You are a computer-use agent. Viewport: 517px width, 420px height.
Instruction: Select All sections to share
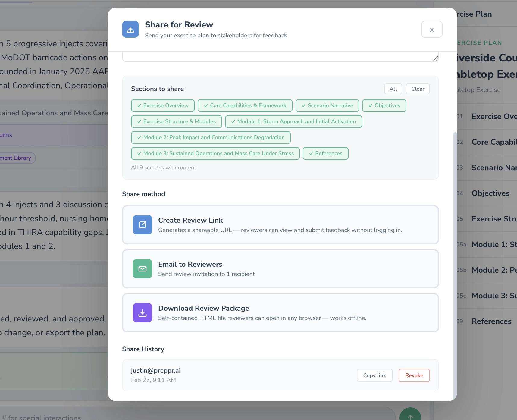point(393,89)
